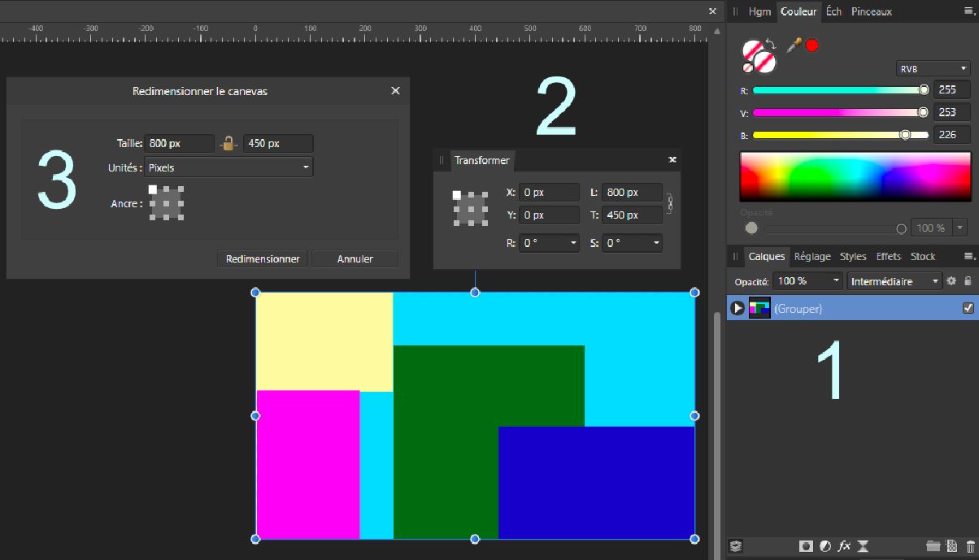Screen dimensions: 979x560
Task: Add a mask layer icon
Action: click(x=806, y=546)
